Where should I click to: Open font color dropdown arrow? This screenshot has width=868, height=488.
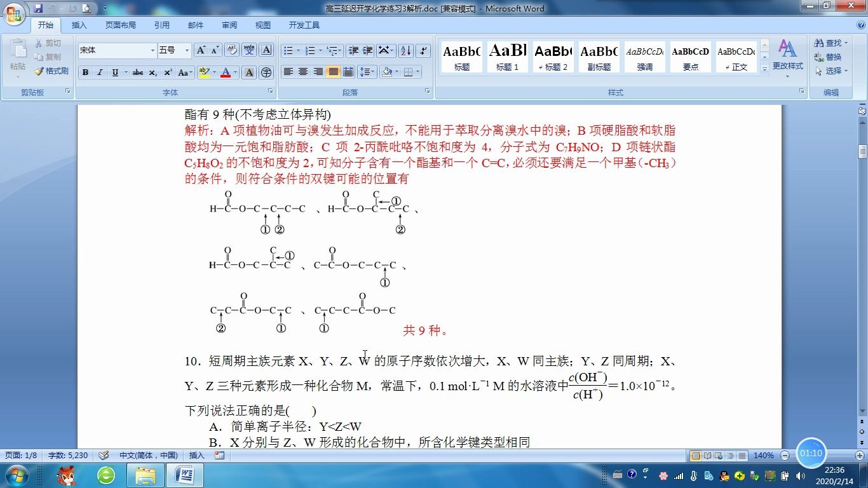click(235, 72)
